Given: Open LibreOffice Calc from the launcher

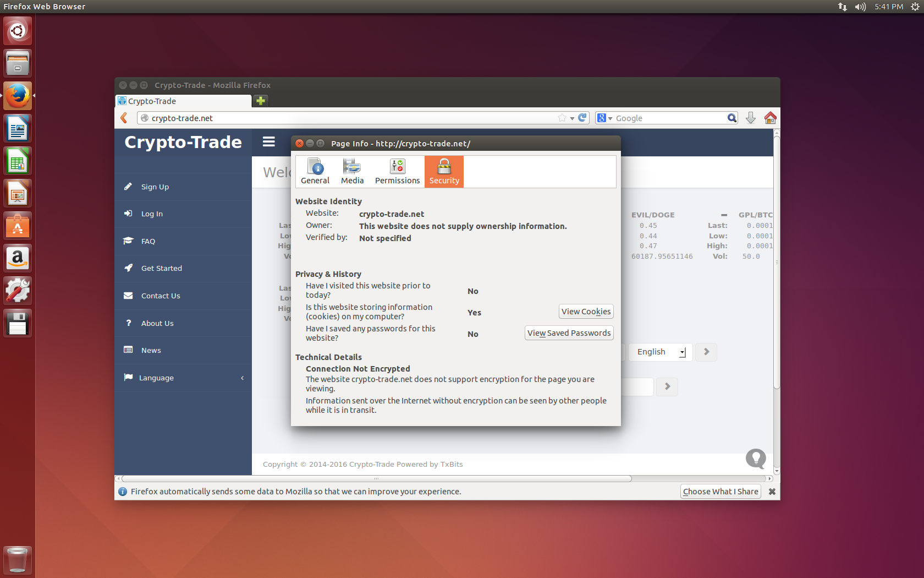Looking at the screenshot, I should [18, 161].
